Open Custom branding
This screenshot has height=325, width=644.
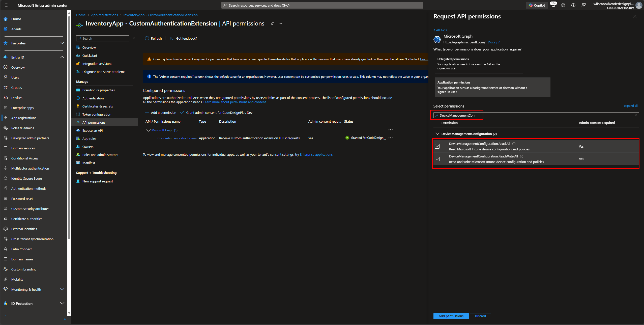point(24,269)
